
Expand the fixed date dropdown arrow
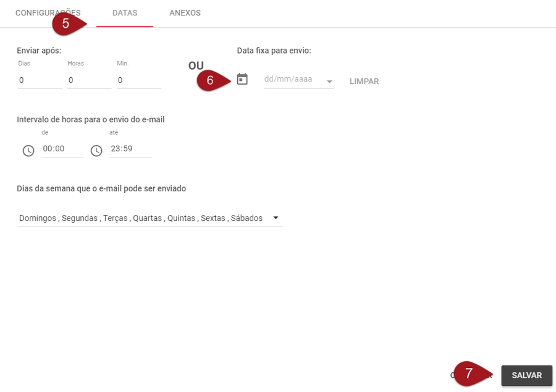coord(329,81)
